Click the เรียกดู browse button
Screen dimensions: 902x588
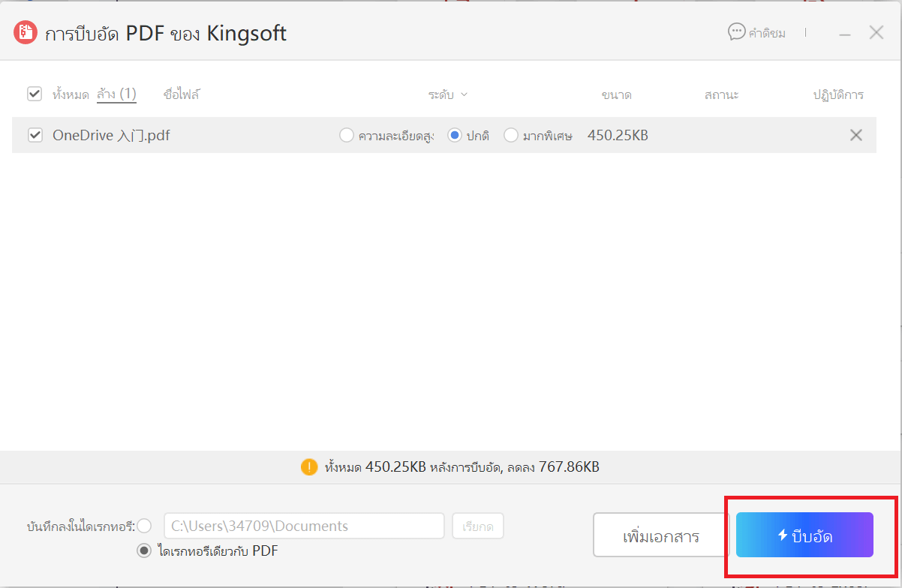click(x=478, y=526)
